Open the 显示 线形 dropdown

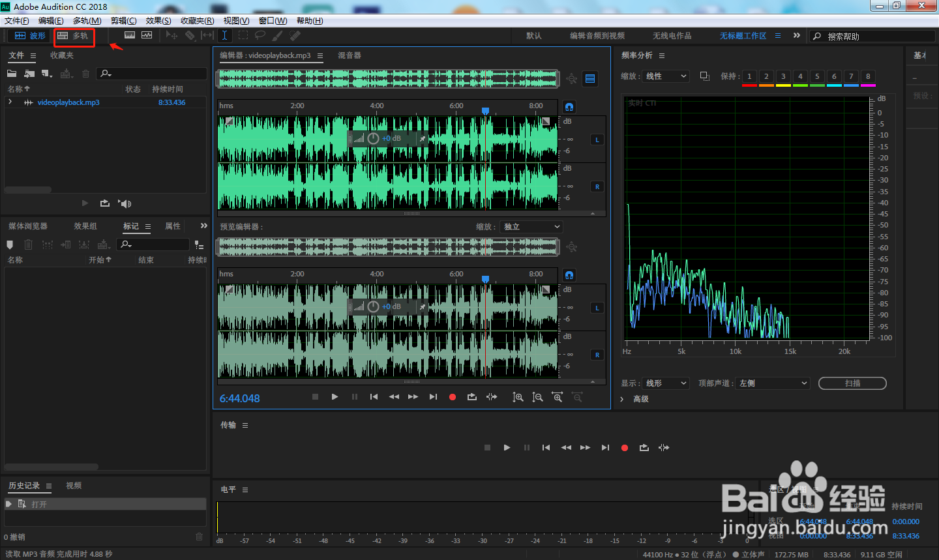click(x=666, y=383)
